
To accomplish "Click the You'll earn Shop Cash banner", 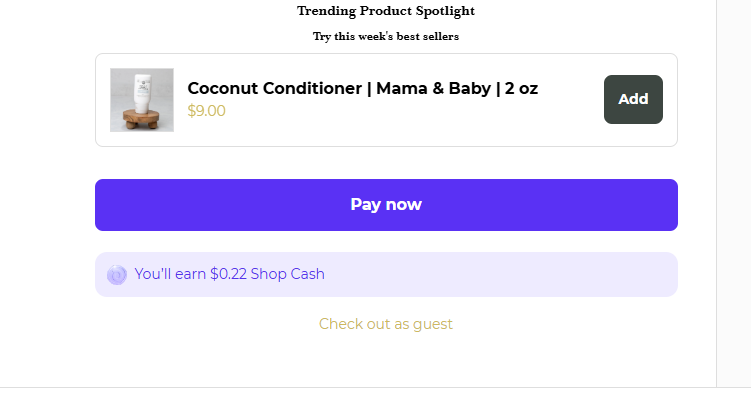I will pyautogui.click(x=386, y=274).
